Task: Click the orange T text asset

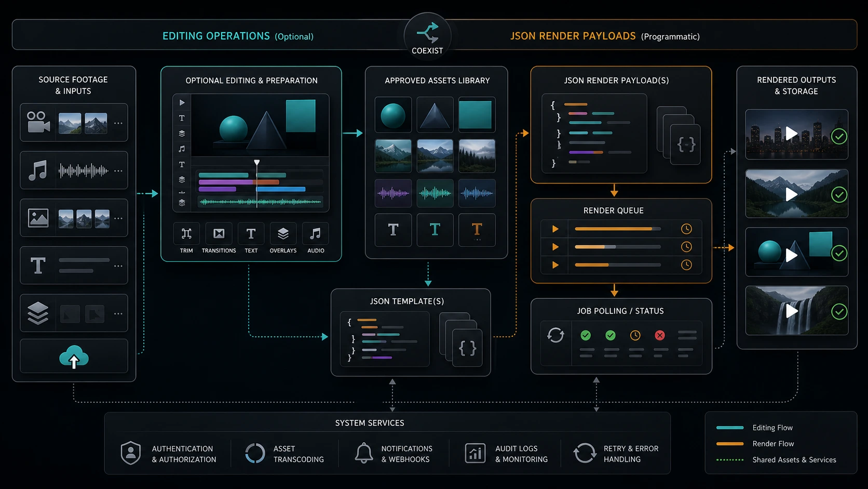Action: click(x=477, y=229)
